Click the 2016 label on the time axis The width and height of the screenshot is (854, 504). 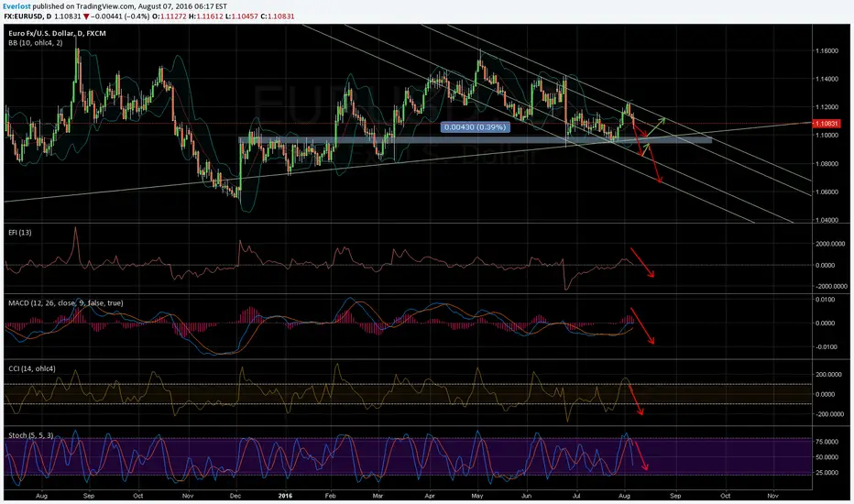point(285,496)
